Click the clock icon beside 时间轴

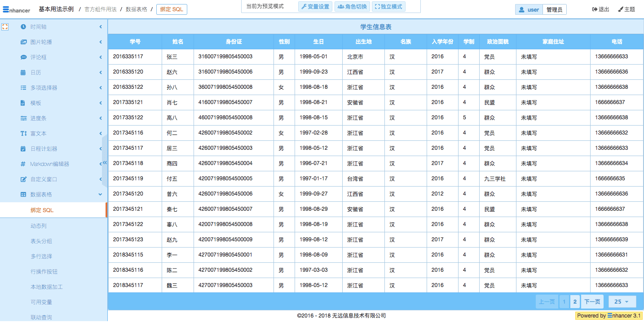[x=23, y=27]
